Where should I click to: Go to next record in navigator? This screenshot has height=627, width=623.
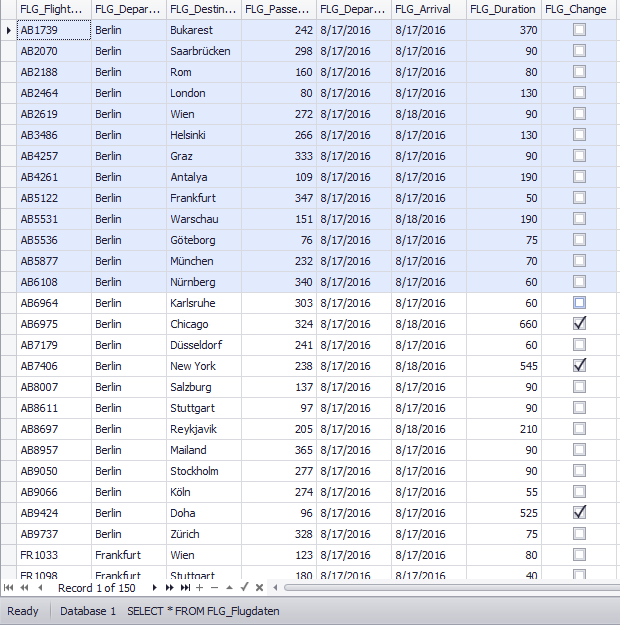154,588
